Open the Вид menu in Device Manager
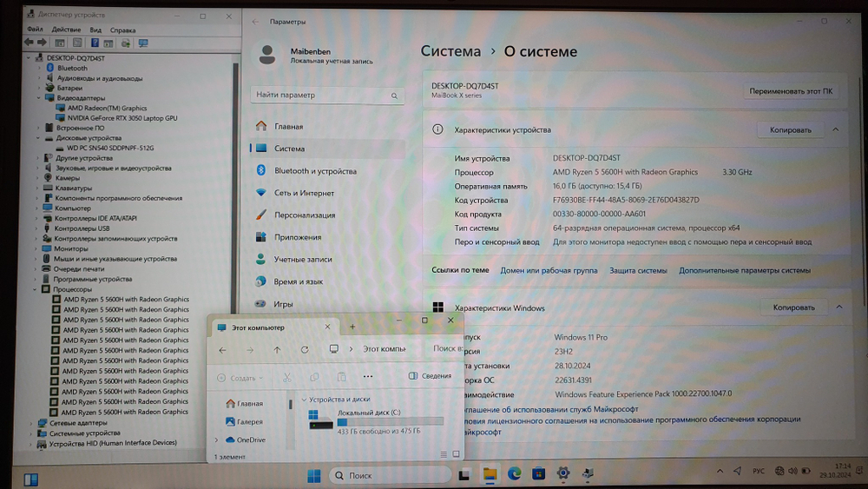 click(95, 30)
